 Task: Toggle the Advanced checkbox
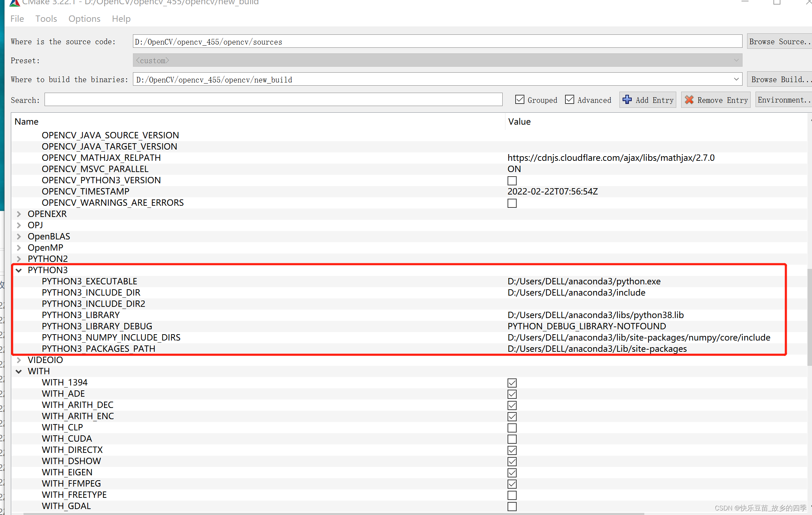(570, 100)
